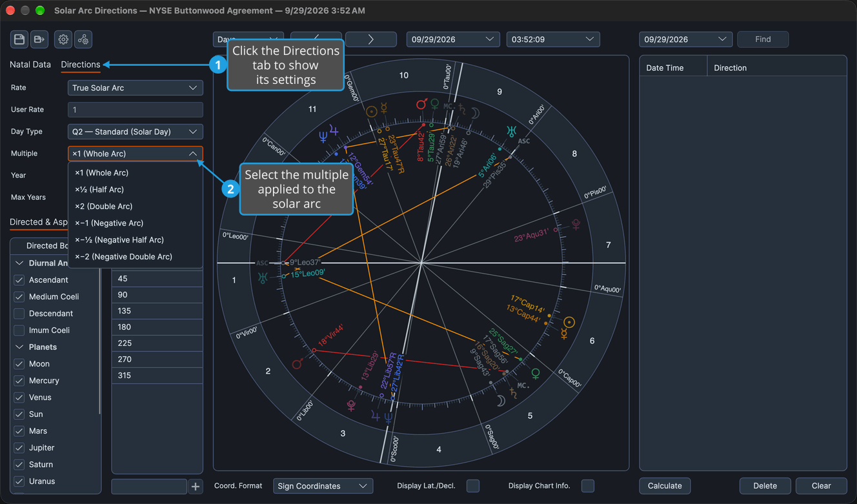Enable the Descendant checkbox
This screenshot has height=504, width=857.
(19, 314)
